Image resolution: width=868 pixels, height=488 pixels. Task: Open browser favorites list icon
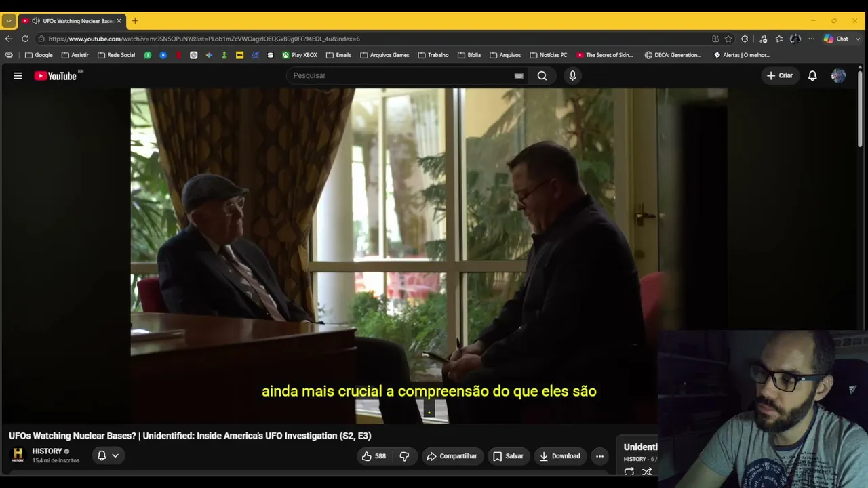pyautogui.click(x=779, y=39)
